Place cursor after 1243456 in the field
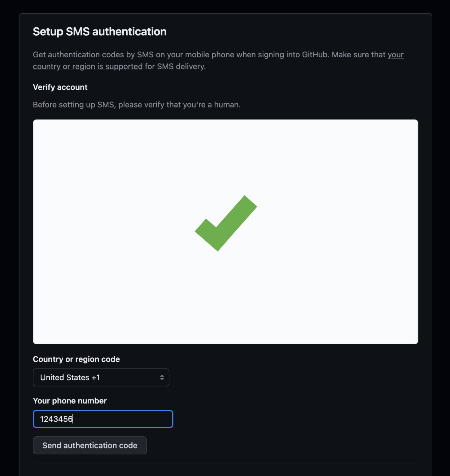 click(x=74, y=419)
